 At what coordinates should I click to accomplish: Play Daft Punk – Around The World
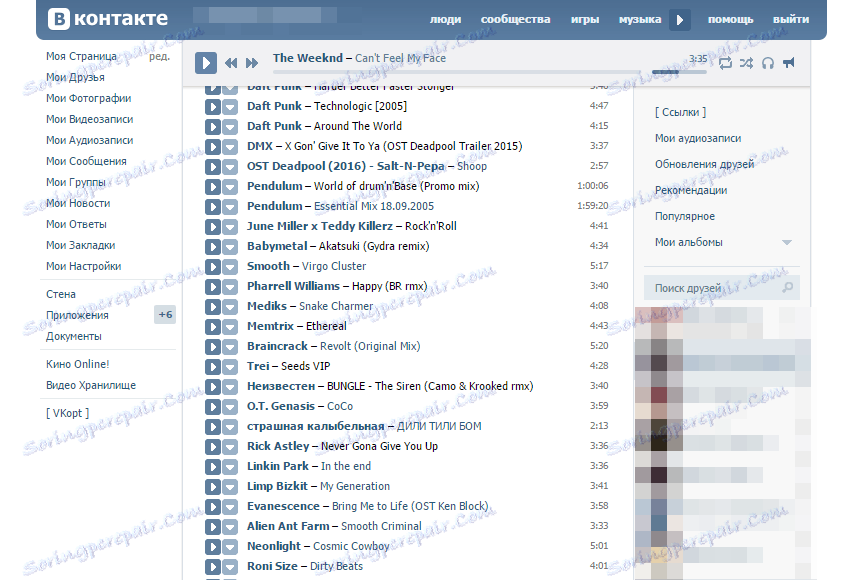pos(213,126)
